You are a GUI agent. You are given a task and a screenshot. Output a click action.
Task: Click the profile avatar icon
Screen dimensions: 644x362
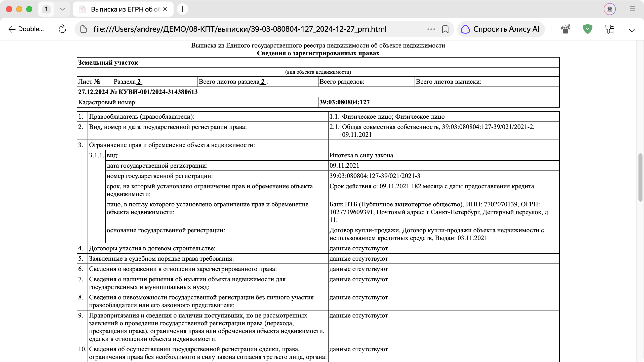coord(610,9)
